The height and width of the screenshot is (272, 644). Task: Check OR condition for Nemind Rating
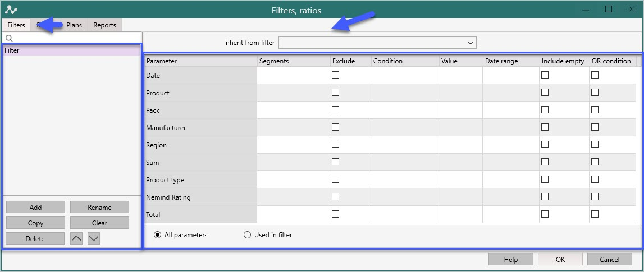[x=595, y=196]
